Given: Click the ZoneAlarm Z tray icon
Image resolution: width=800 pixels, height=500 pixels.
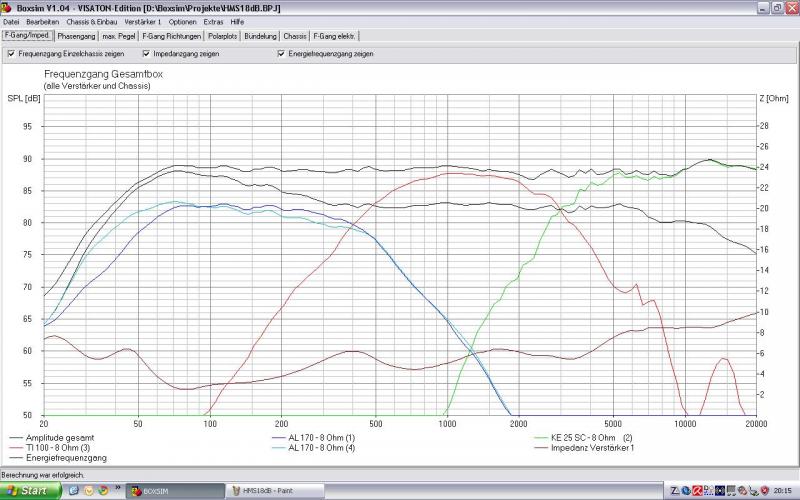Looking at the screenshot, I should pos(677,491).
